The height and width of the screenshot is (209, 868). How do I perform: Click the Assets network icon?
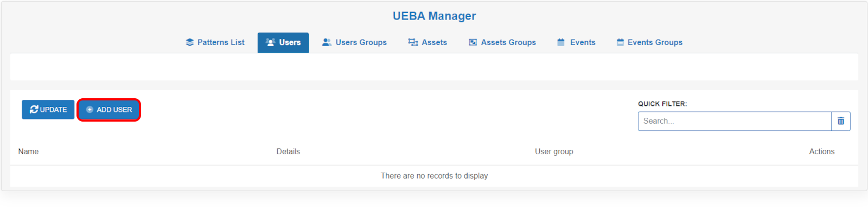413,42
